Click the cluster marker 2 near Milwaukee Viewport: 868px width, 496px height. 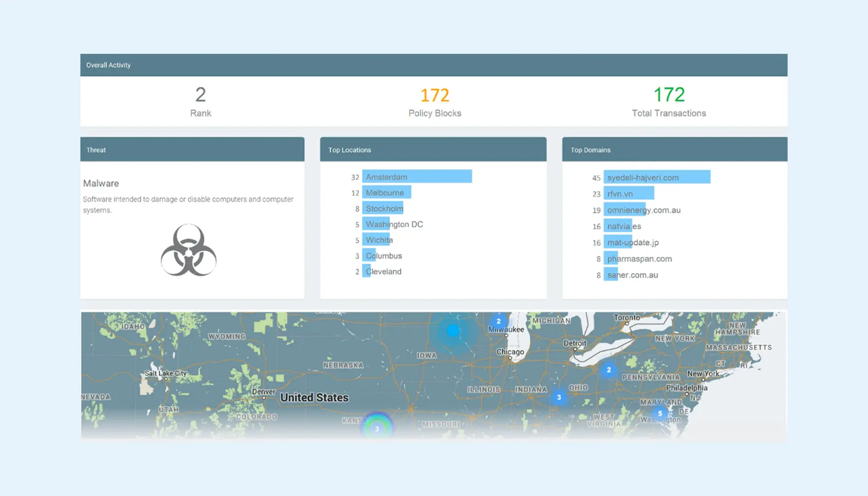pyautogui.click(x=498, y=321)
